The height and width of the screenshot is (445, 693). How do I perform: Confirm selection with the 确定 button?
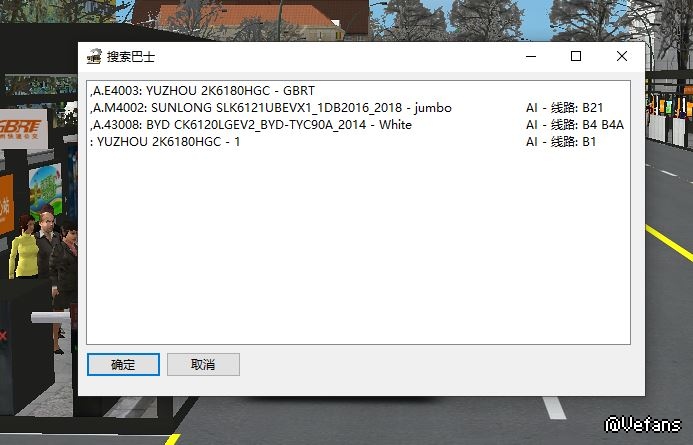tap(123, 365)
